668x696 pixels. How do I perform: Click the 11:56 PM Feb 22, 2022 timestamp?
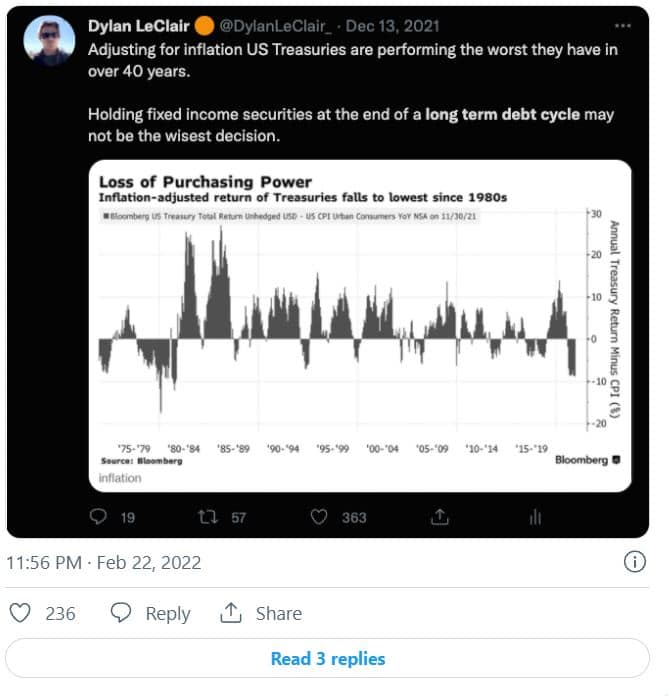pyautogui.click(x=104, y=563)
